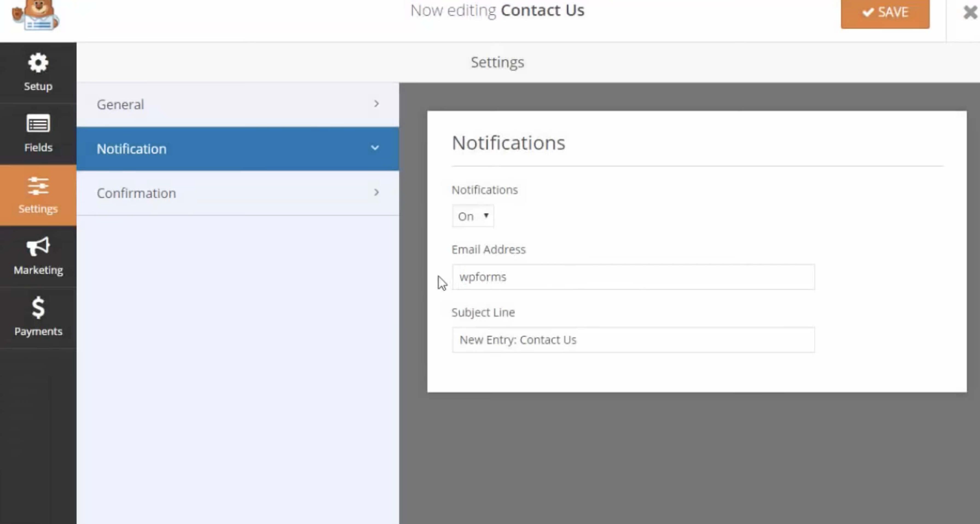Image resolution: width=980 pixels, height=524 pixels.
Task: Select the Notification settings tab
Action: pyautogui.click(x=132, y=149)
